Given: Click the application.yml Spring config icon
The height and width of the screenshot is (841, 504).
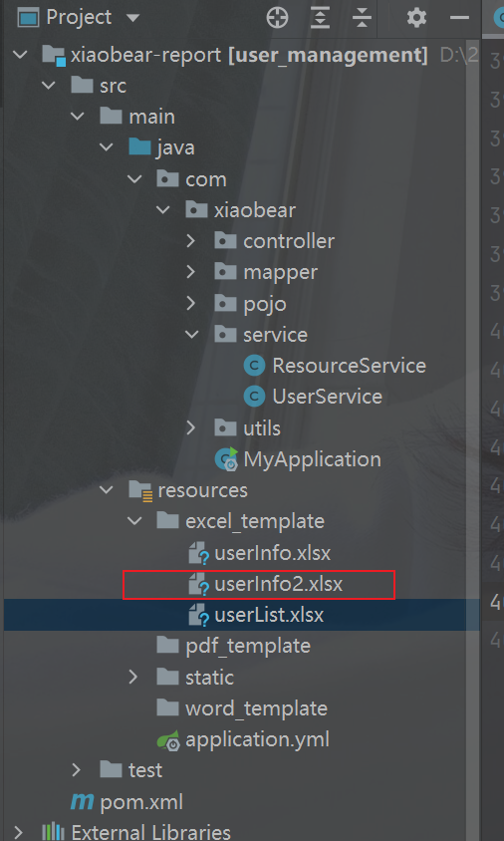Looking at the screenshot, I should pyautogui.click(x=167, y=740).
